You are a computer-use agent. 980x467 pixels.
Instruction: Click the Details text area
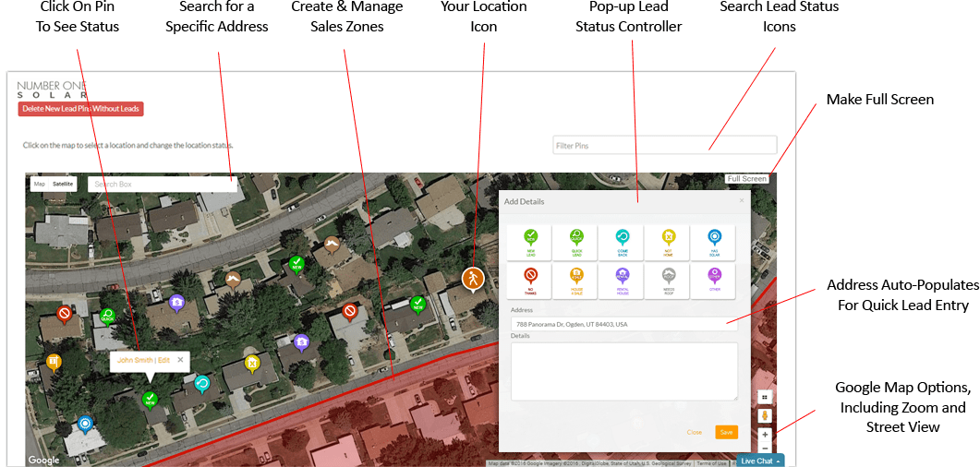click(623, 371)
